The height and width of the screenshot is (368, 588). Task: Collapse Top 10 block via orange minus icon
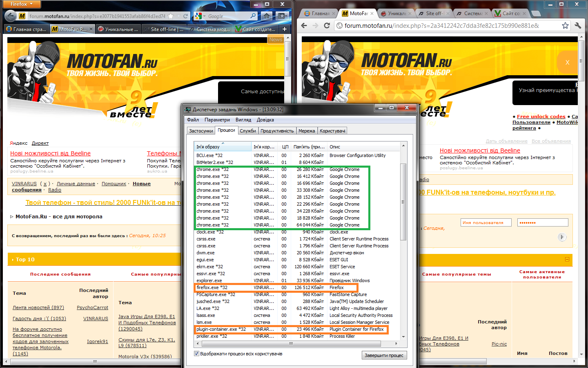point(567,259)
